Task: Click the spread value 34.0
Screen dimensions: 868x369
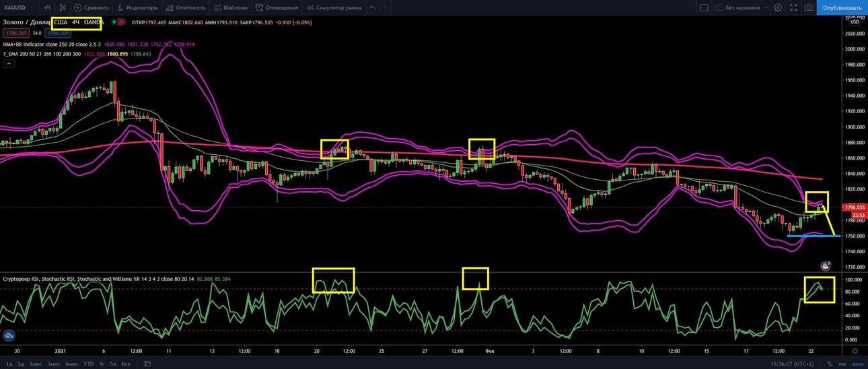Action: coord(37,32)
